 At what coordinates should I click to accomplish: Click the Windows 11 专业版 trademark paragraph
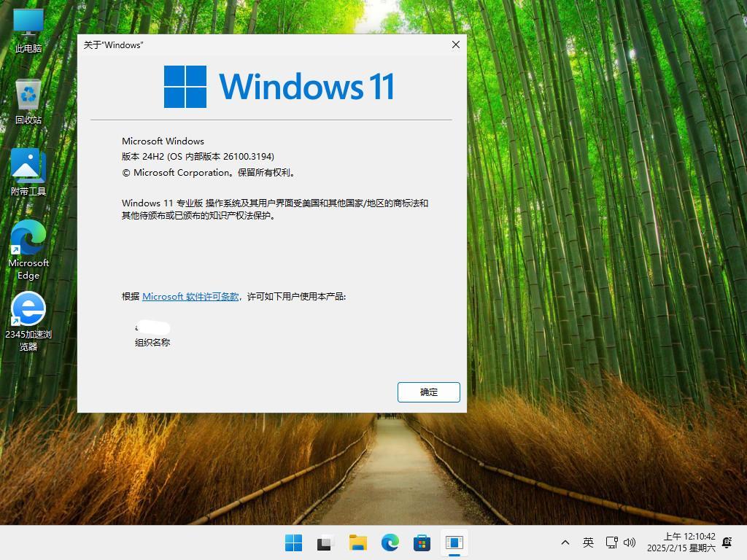tap(275, 209)
